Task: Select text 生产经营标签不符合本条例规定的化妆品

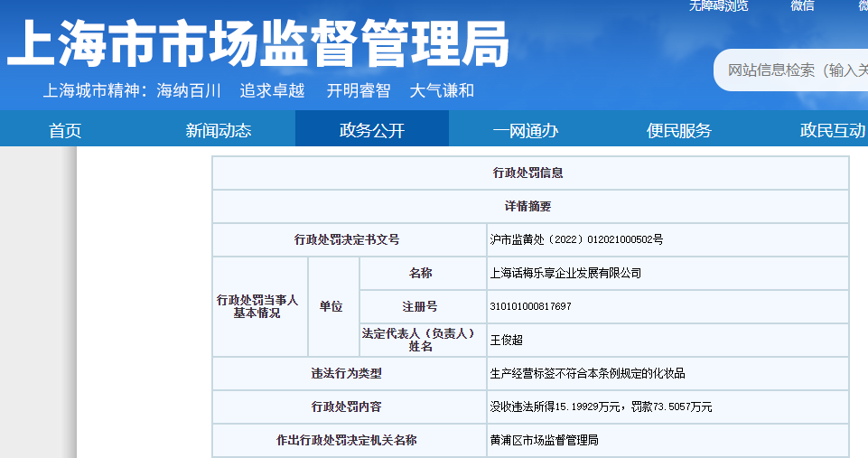Action: click(587, 373)
